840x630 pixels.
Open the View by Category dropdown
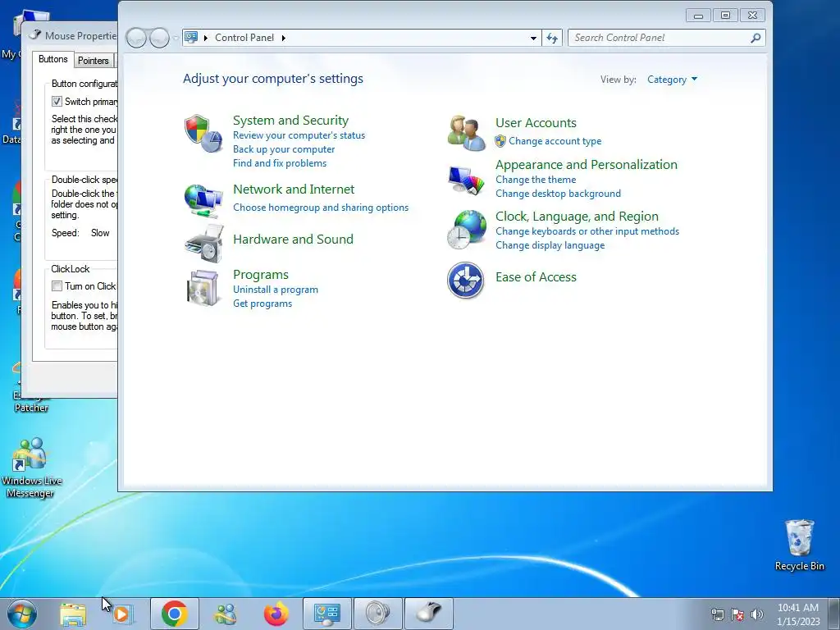tap(672, 80)
